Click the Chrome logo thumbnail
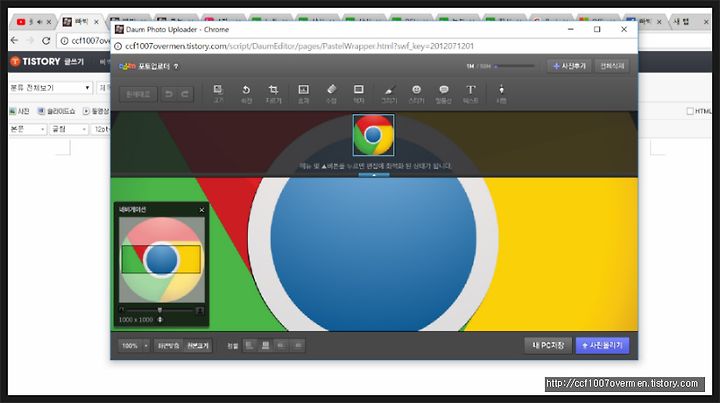The width and height of the screenshot is (720, 403). click(x=373, y=135)
